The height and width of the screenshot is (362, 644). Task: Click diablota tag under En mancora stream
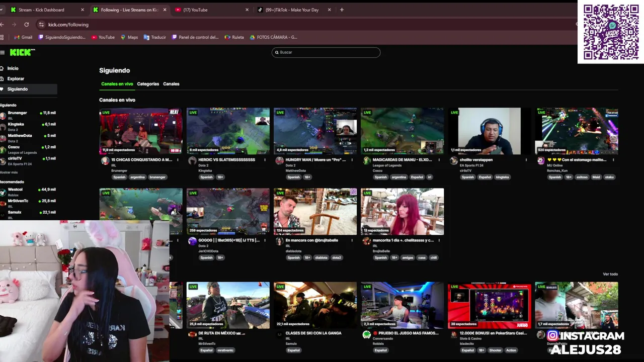point(321,257)
